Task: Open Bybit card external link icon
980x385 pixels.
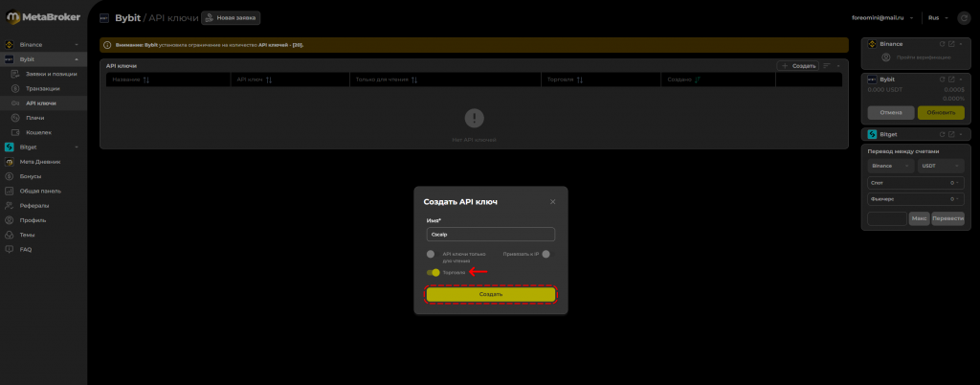Action: [x=951, y=79]
